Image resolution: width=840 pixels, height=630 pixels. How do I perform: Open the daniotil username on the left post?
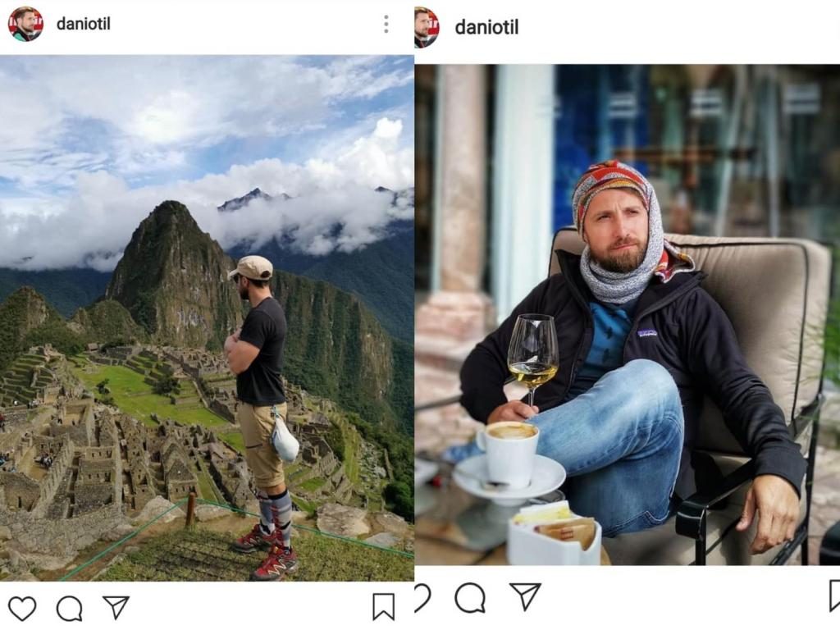click(x=83, y=24)
